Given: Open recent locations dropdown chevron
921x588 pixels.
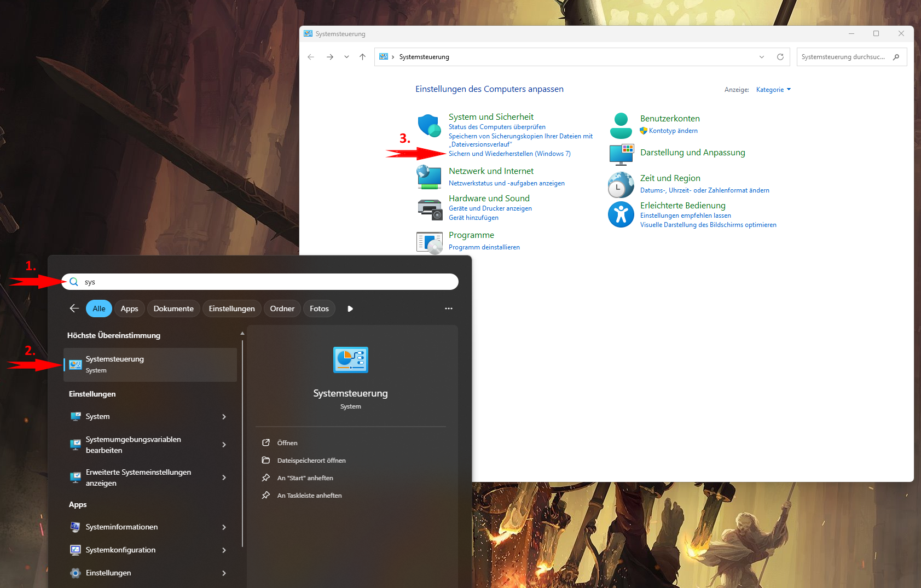Looking at the screenshot, I should (346, 57).
